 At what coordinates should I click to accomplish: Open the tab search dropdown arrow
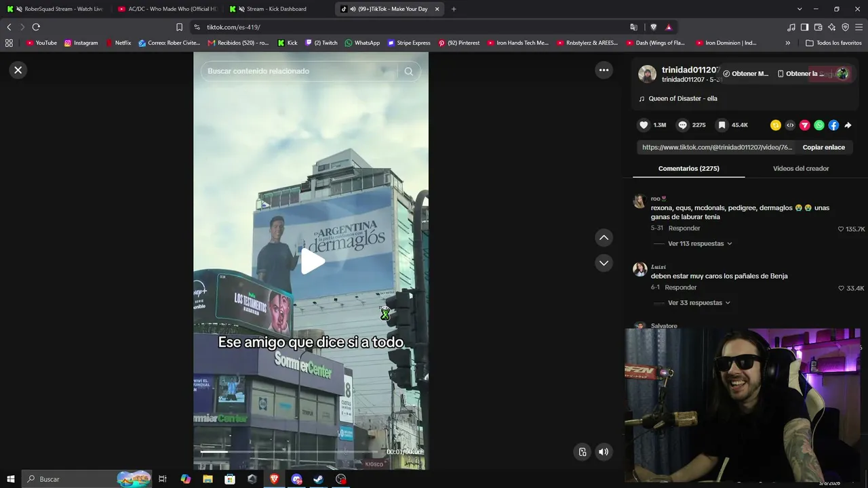point(800,9)
